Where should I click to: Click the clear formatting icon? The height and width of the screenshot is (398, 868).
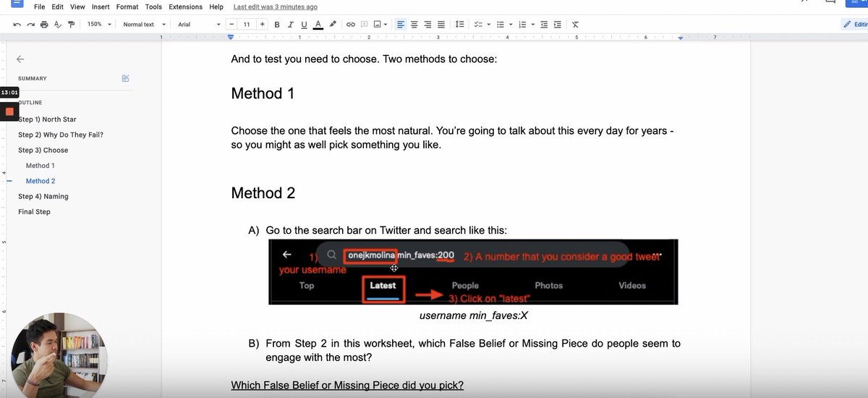tap(576, 25)
